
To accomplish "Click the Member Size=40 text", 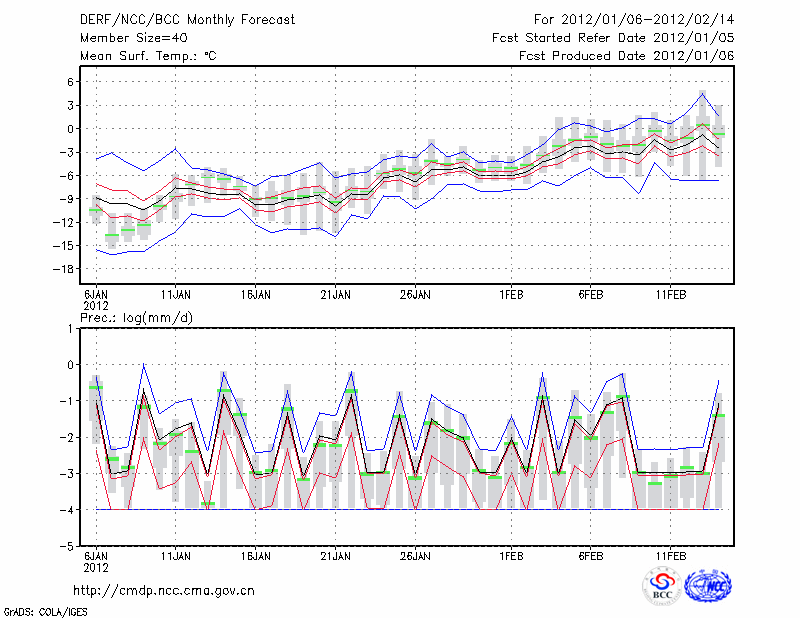I will point(127,37).
